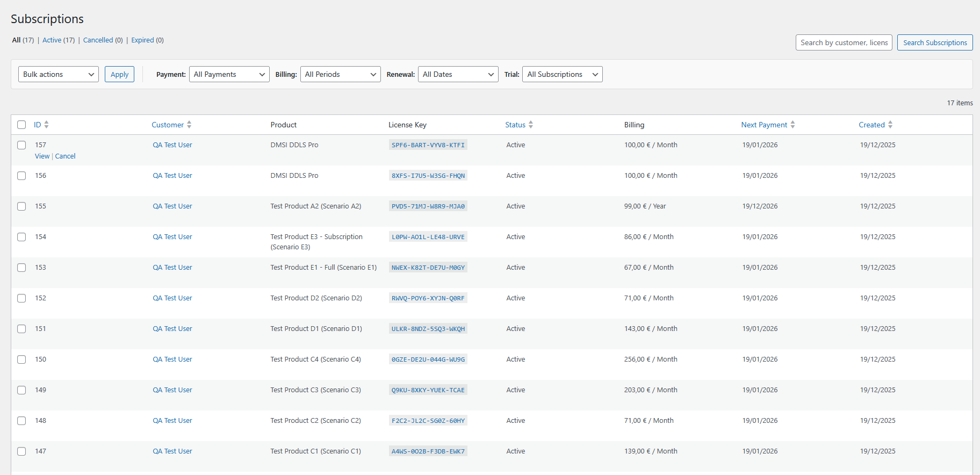
Task: Sort table by Next Payment header
Action: (764, 125)
